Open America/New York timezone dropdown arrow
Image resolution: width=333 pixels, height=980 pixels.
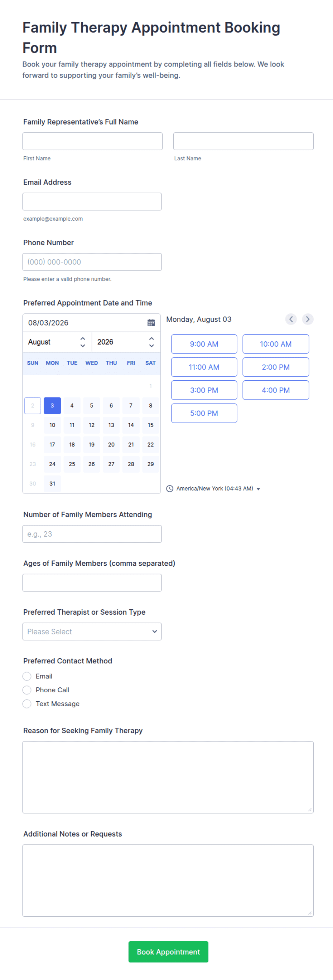pos(259,489)
